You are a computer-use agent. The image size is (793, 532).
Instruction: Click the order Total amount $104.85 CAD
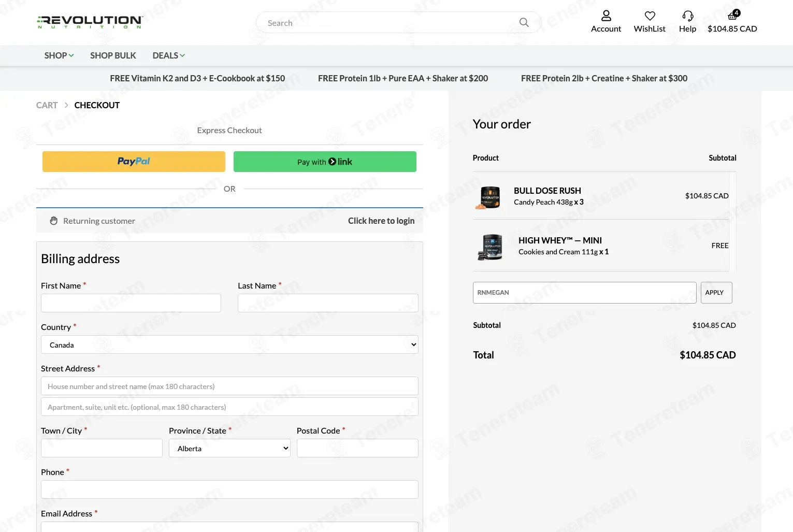point(708,355)
